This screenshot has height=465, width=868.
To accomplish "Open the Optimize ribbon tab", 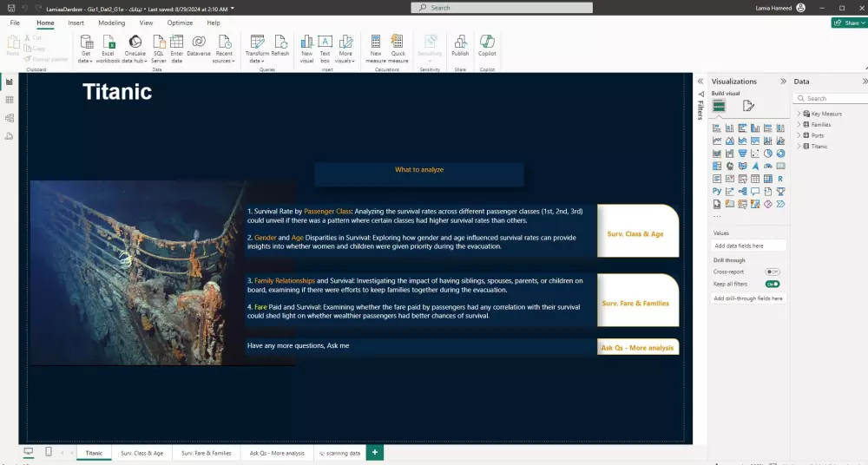I will pos(180,23).
